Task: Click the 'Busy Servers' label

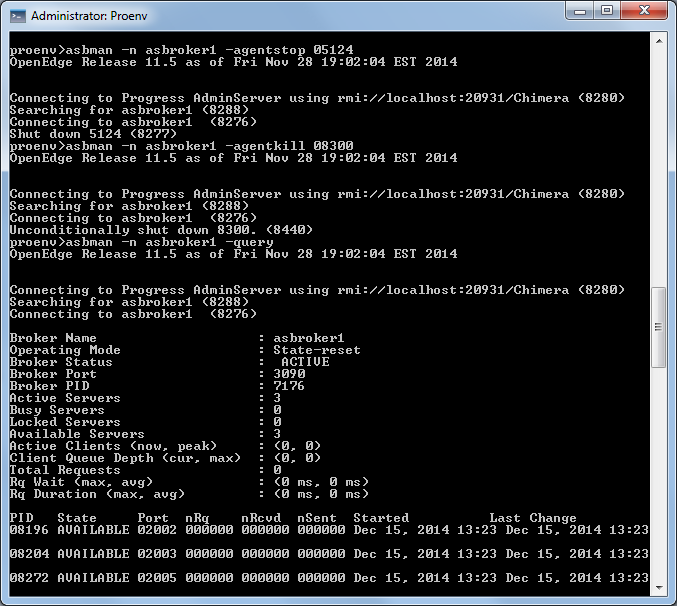Action: [57, 410]
